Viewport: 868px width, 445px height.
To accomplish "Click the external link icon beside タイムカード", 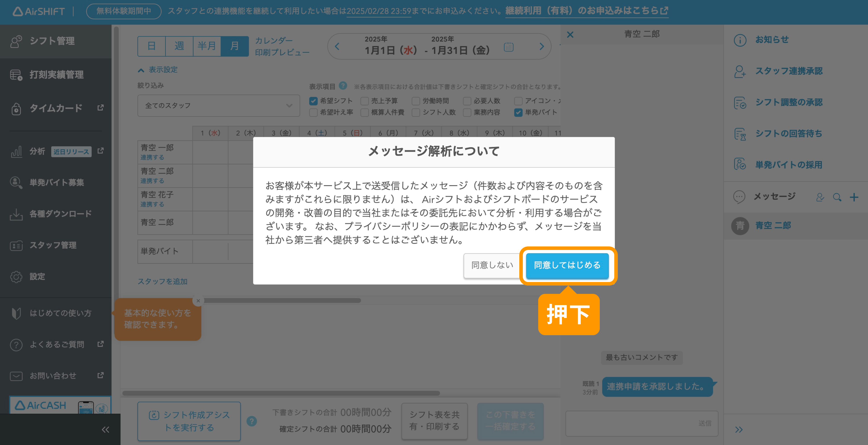I will click(x=100, y=108).
